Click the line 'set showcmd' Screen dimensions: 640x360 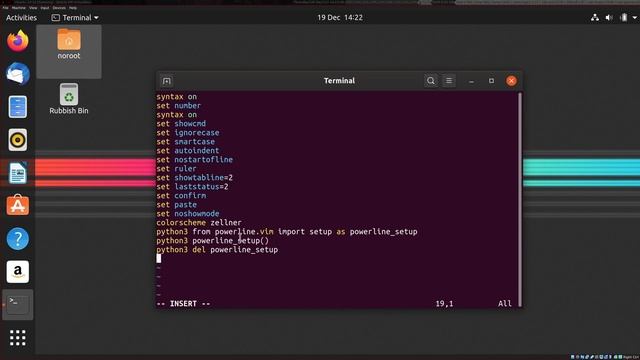181,124
